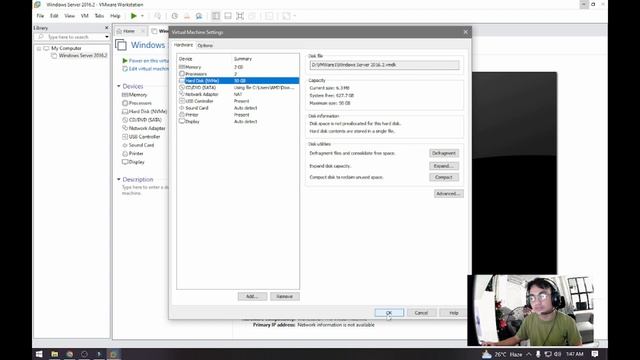Open the Snapshot Manager toolbar icon
This screenshot has height=360, width=640.
(199, 16)
